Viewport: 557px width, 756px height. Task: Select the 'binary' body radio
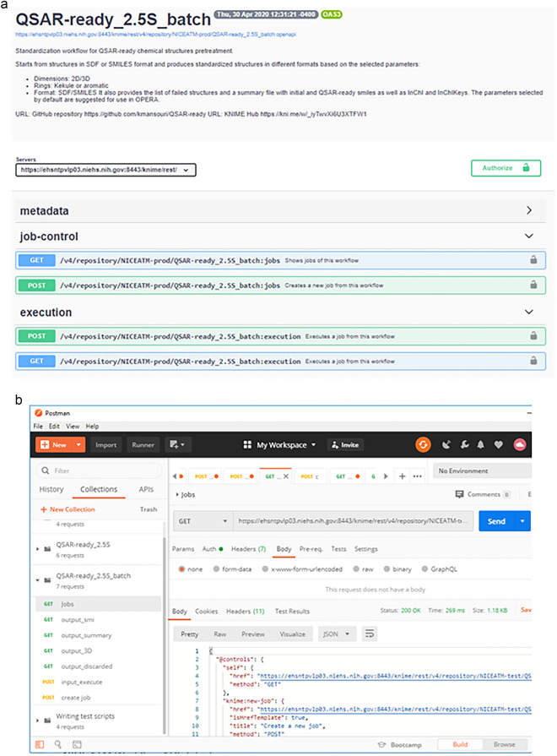(387, 569)
